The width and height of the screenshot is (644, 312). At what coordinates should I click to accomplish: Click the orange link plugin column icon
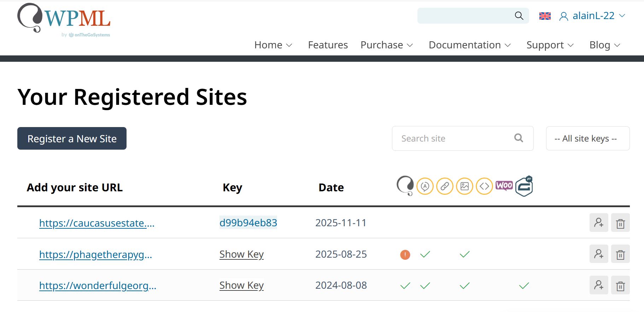point(445,186)
